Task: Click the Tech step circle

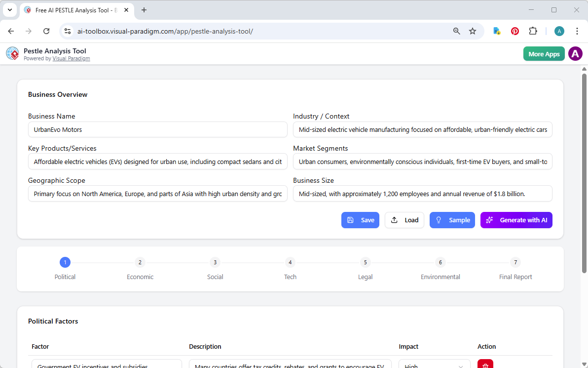Action: tap(290, 262)
